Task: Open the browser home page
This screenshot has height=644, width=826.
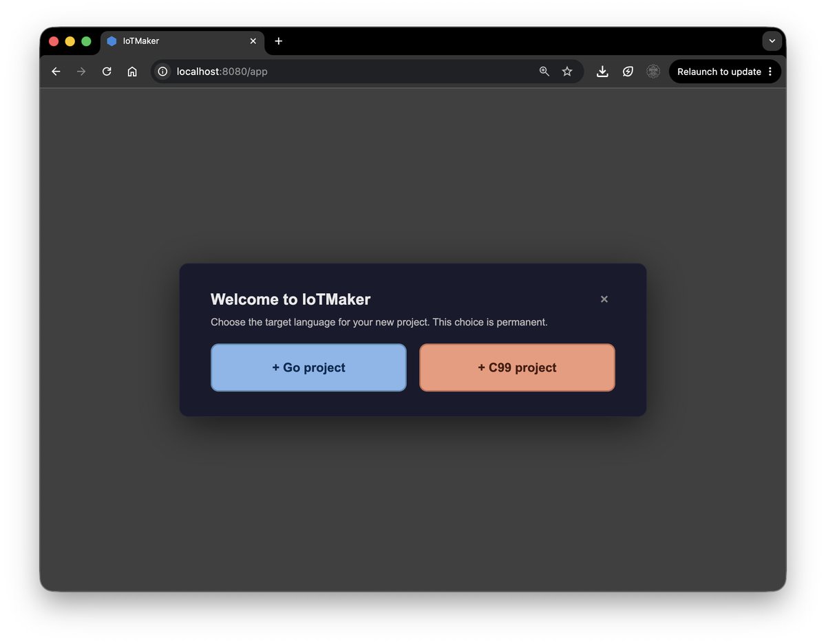Action: click(132, 72)
